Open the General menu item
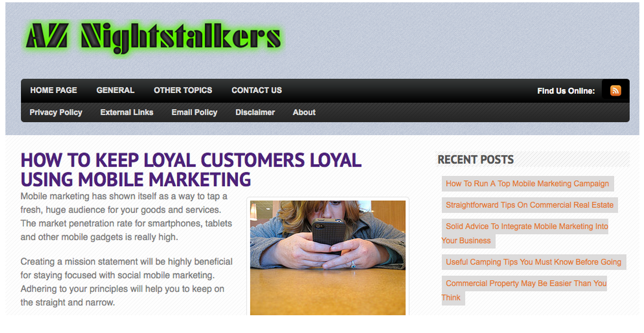This screenshot has width=644, height=333. [x=115, y=90]
